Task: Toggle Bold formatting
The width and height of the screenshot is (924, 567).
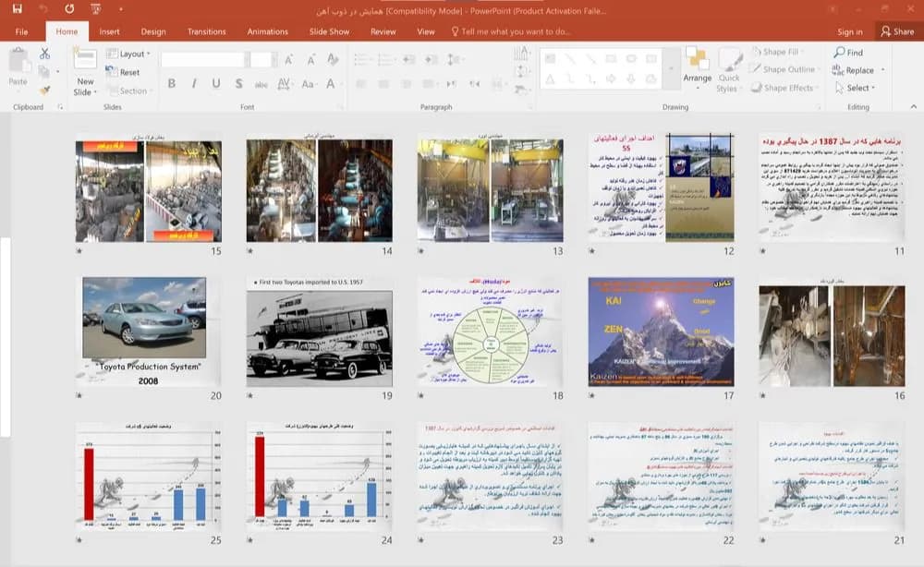Action: coord(172,84)
